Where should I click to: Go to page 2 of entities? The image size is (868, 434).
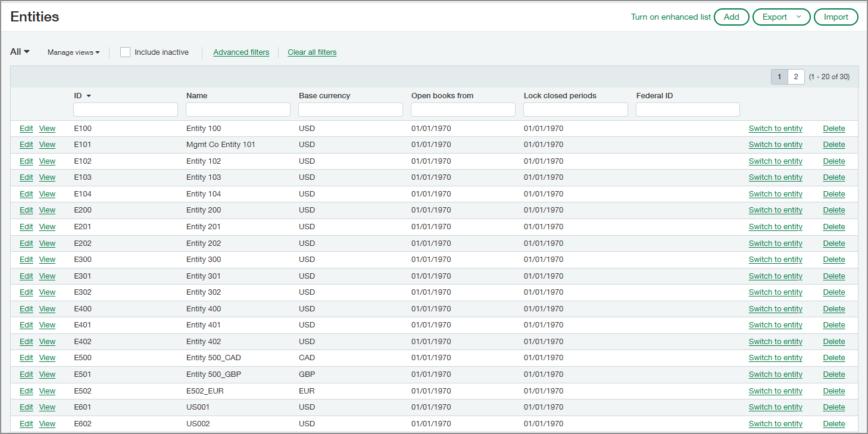click(796, 76)
